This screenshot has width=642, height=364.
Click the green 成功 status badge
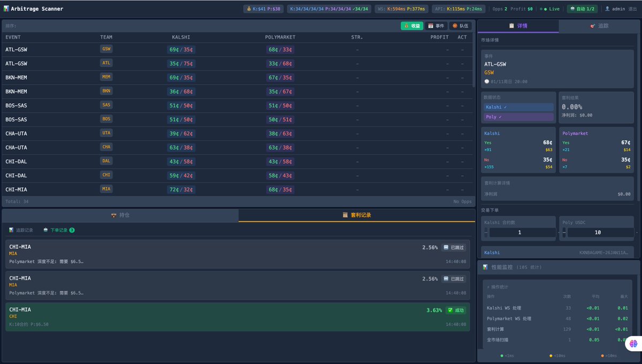[456, 310]
